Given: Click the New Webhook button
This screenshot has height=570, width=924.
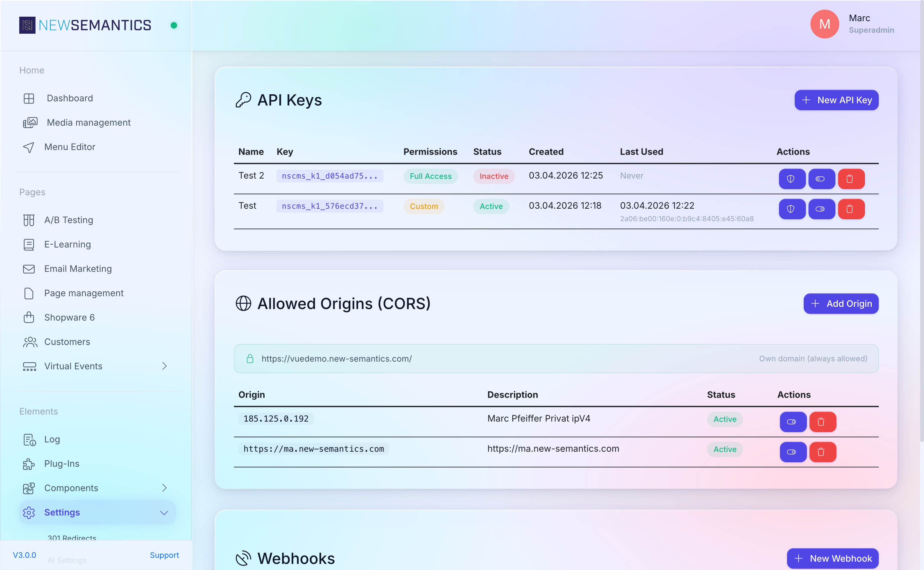Looking at the screenshot, I should [x=832, y=558].
